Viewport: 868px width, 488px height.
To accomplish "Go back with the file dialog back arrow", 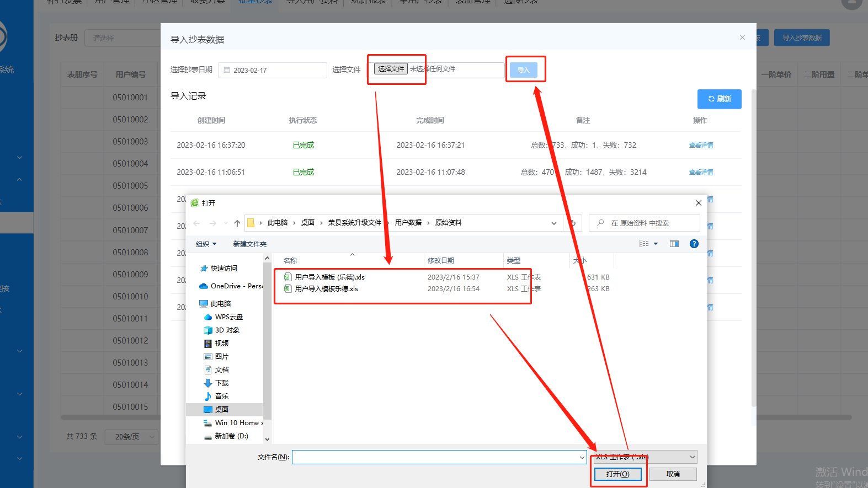I will (197, 223).
